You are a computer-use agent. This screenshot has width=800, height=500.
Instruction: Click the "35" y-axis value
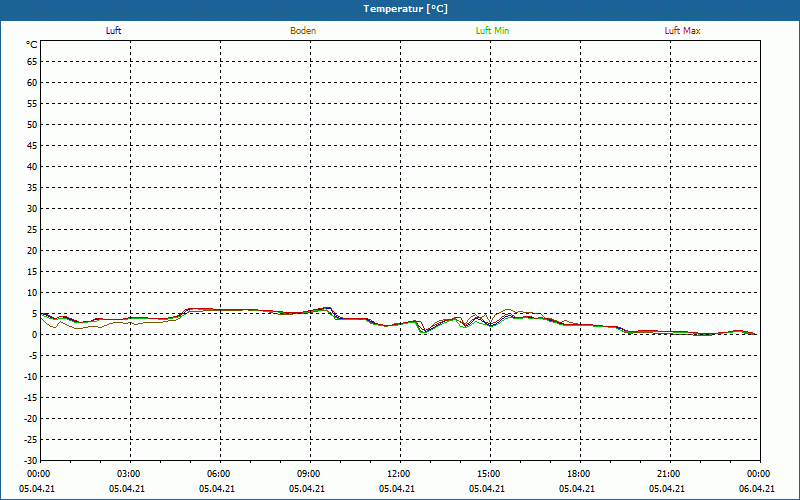click(x=32, y=188)
